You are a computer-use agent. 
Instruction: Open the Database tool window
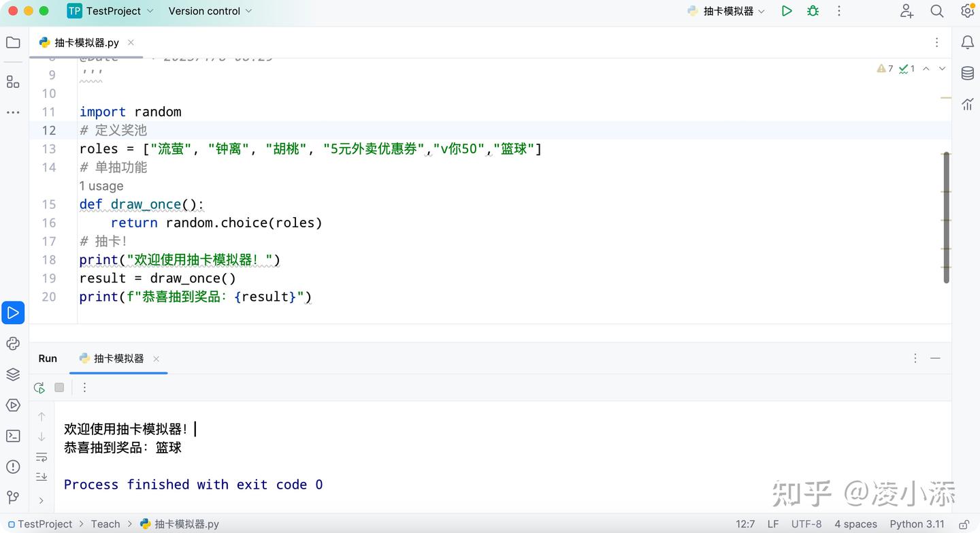967,73
